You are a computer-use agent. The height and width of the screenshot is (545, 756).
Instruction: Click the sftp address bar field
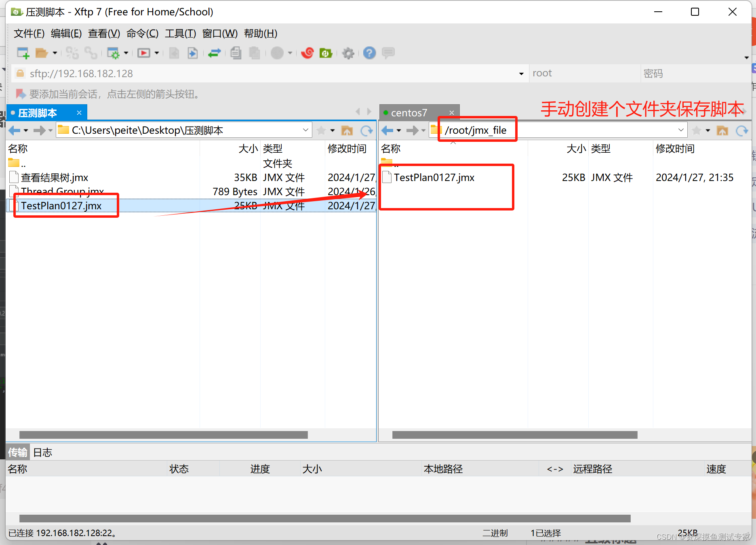271,74
